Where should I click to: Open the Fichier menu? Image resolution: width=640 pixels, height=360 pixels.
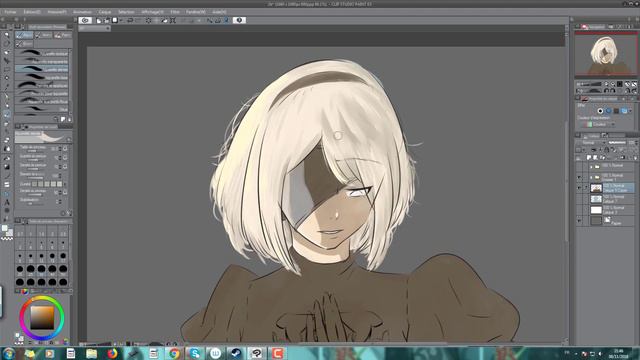(x=10, y=12)
